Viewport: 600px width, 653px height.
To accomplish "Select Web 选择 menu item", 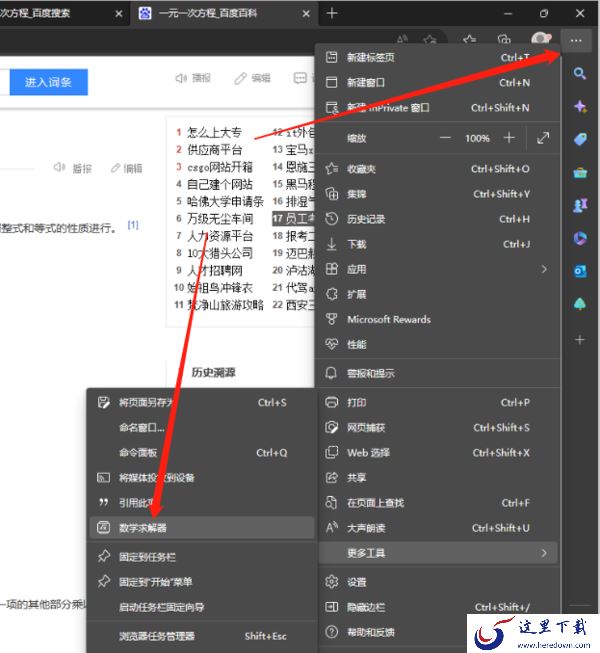I will [x=437, y=452].
